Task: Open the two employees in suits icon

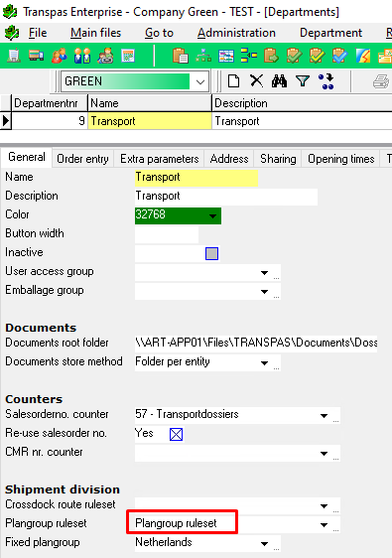Action: 82,56
